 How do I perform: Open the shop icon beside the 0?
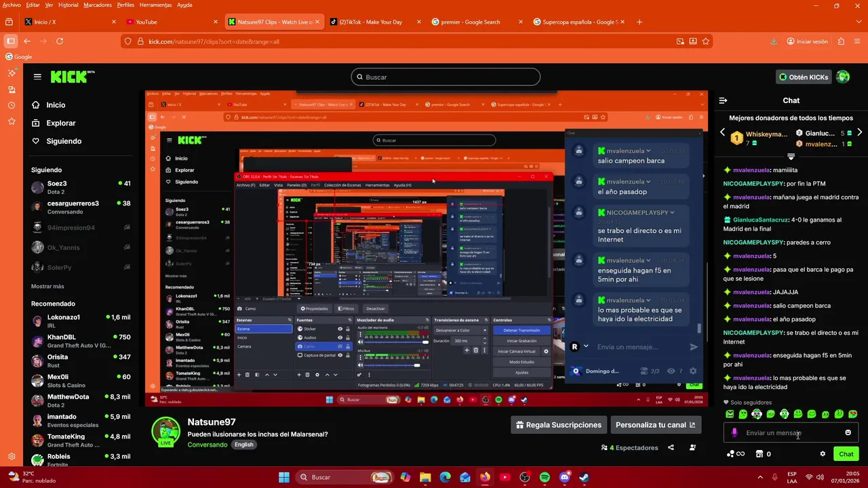[759, 454]
